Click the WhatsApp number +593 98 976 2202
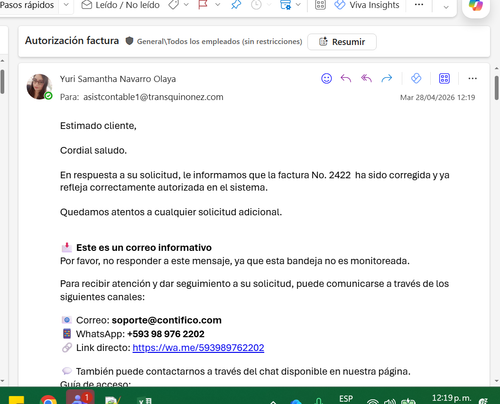This screenshot has width=500, height=404. click(x=166, y=334)
